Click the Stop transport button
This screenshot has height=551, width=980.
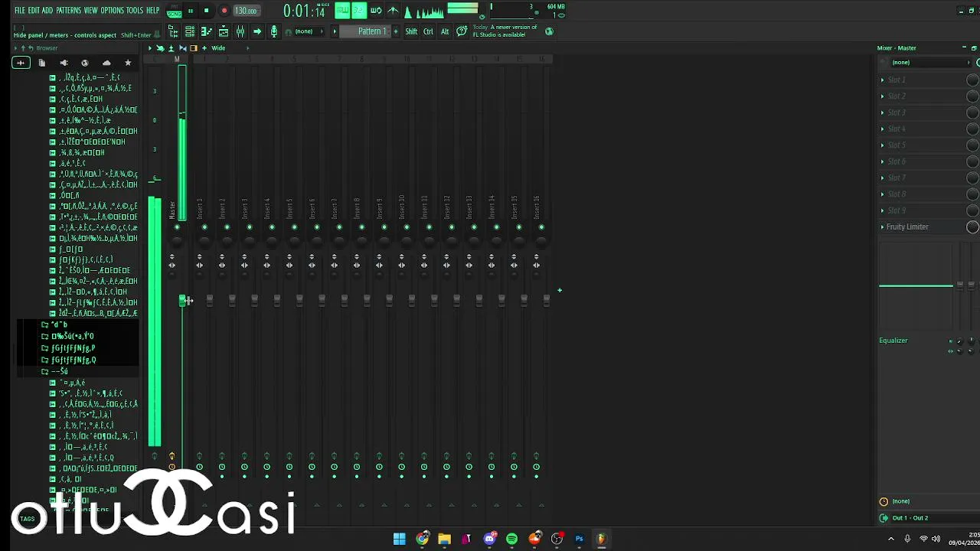pyautogui.click(x=207, y=11)
